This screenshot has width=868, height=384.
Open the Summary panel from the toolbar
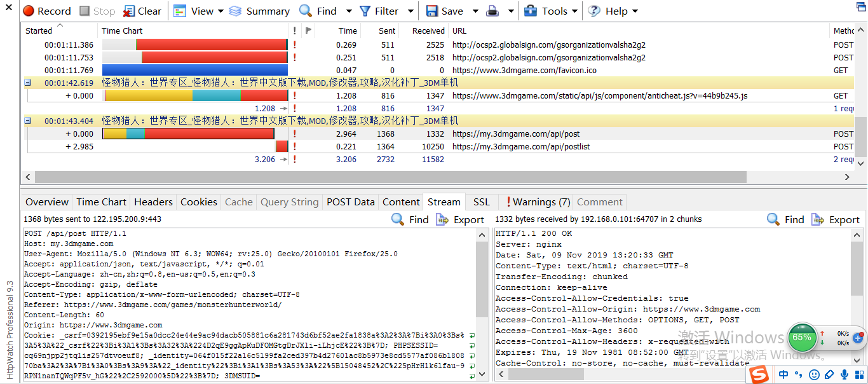coord(259,11)
